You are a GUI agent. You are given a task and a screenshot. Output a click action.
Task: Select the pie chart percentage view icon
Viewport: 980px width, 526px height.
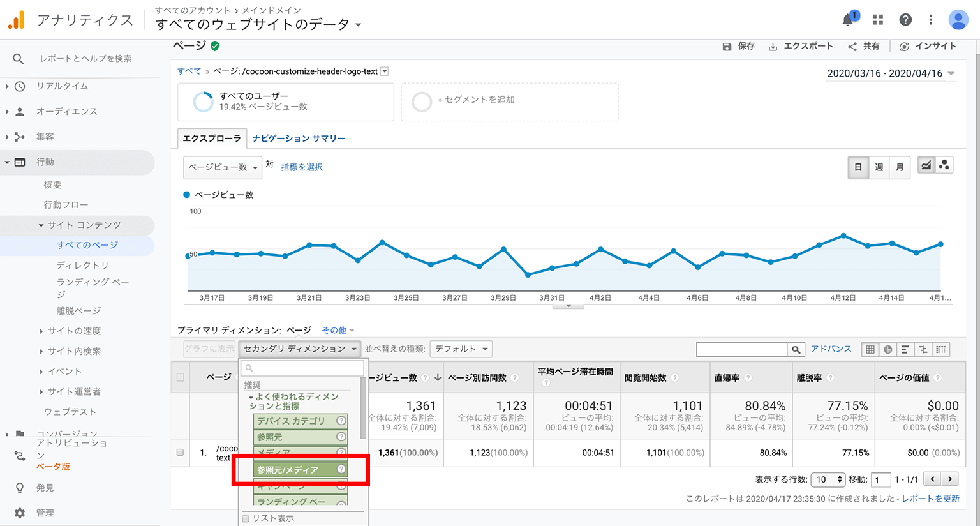pyautogui.click(x=887, y=349)
